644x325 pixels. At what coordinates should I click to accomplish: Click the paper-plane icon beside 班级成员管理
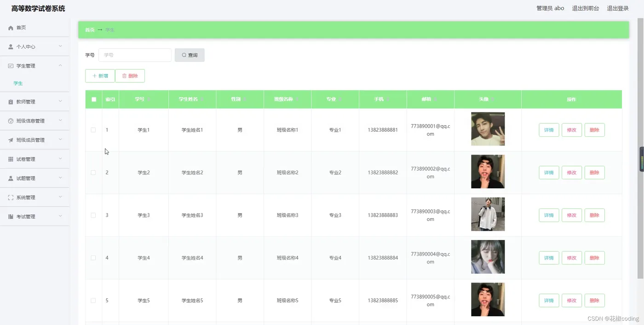(x=11, y=140)
